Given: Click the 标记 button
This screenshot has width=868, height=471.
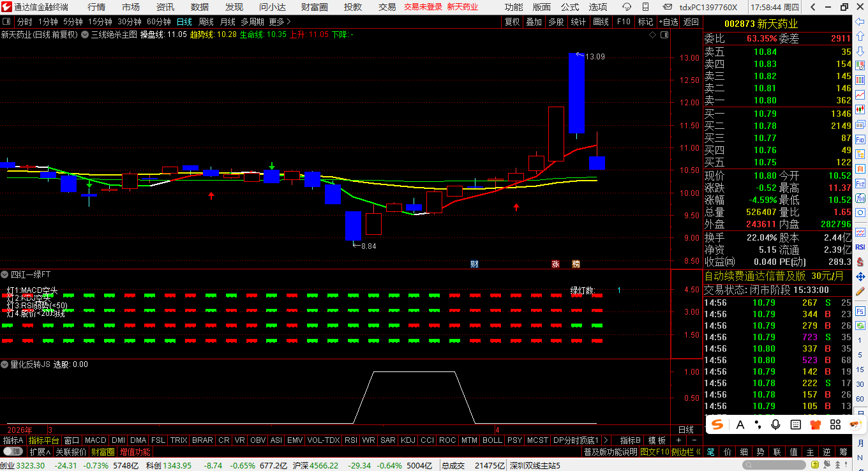Looking at the screenshot, I should (x=645, y=22).
